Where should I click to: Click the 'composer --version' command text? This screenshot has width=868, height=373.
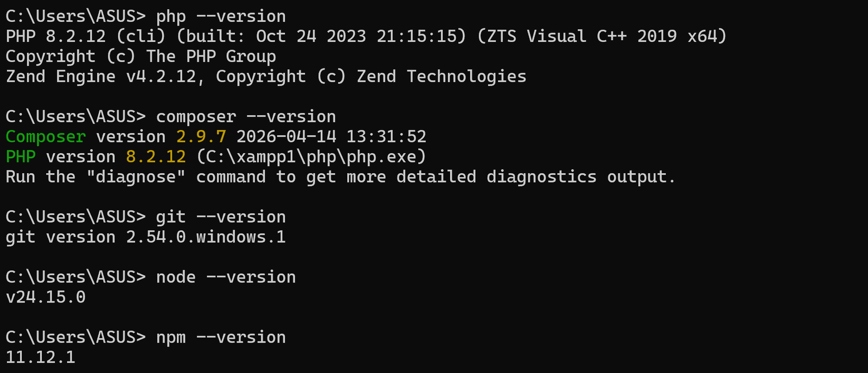click(246, 117)
